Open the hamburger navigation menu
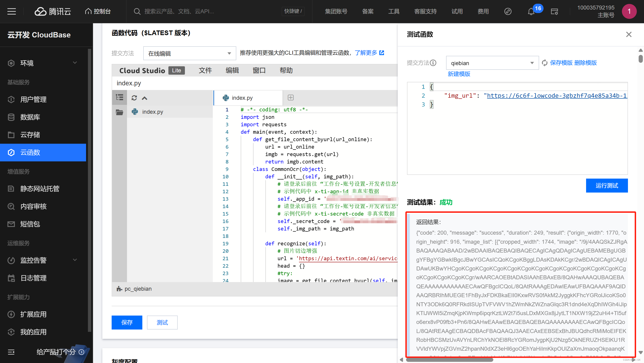This screenshot has height=363, width=644. [11, 11]
